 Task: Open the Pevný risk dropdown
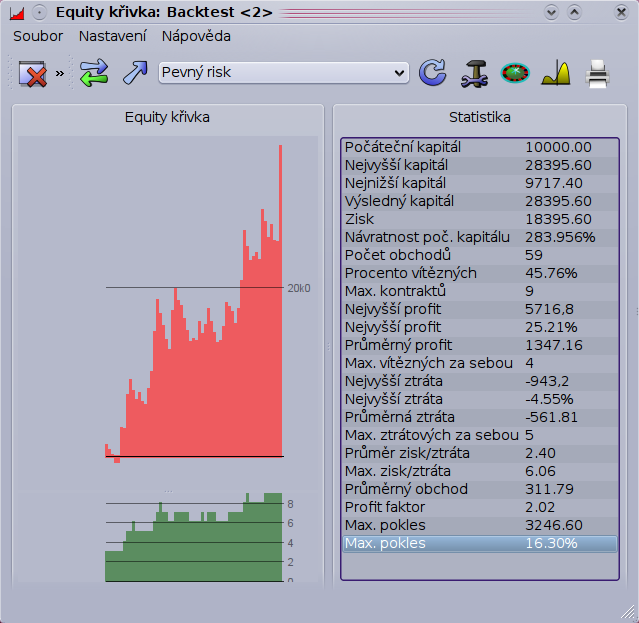click(x=284, y=73)
